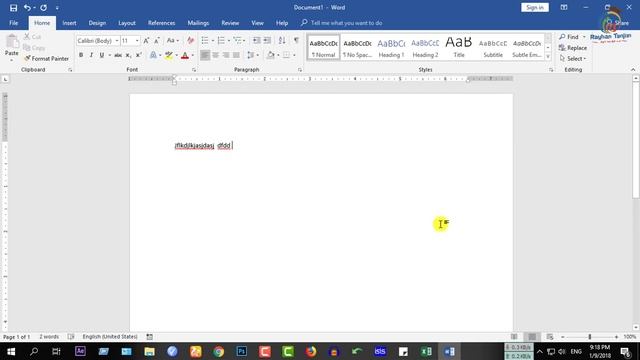
Task: Apply red font color
Action: click(x=185, y=55)
